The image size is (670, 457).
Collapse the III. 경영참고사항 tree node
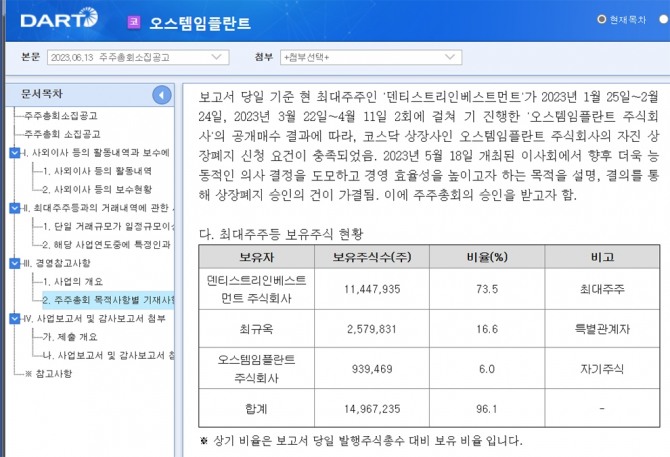point(15,263)
